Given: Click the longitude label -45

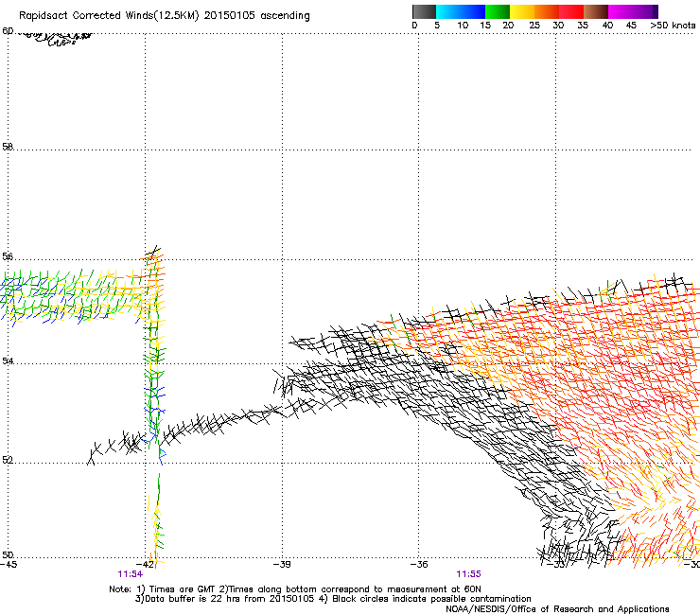Looking at the screenshot, I should (x=9, y=564).
